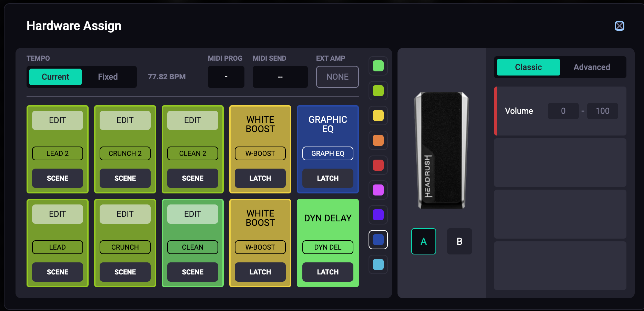The image size is (644, 311).
Task: Open the EXT AMP NONE selector
Action: pos(337,77)
